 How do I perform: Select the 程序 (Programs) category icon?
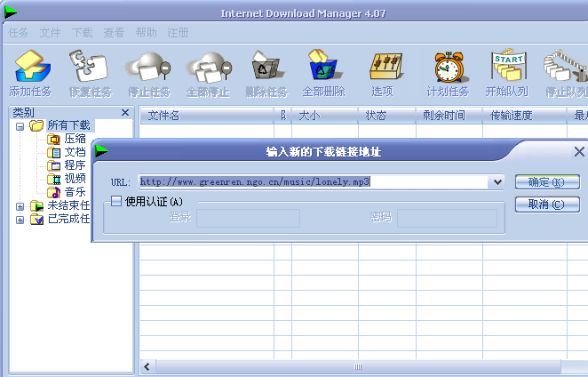(x=53, y=165)
